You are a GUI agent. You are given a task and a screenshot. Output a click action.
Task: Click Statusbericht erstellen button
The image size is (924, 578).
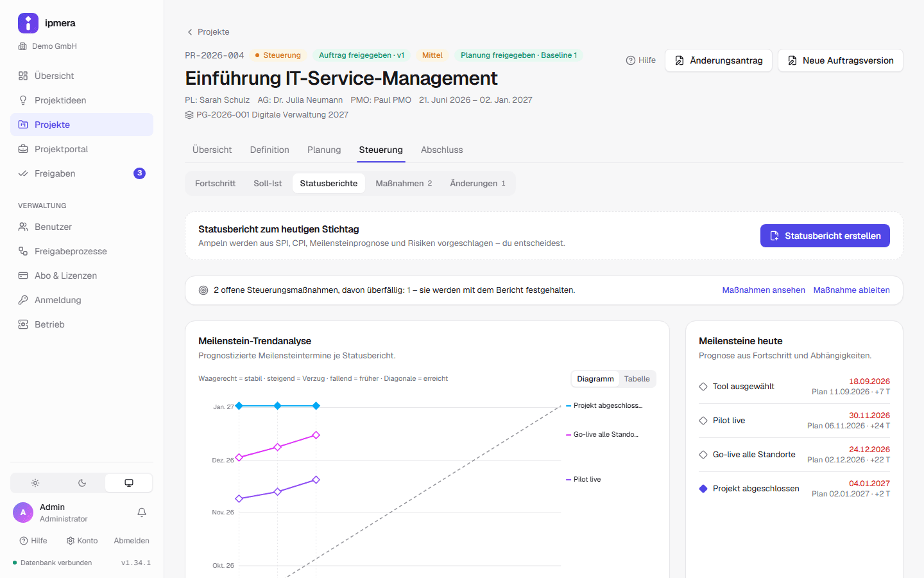tap(825, 236)
